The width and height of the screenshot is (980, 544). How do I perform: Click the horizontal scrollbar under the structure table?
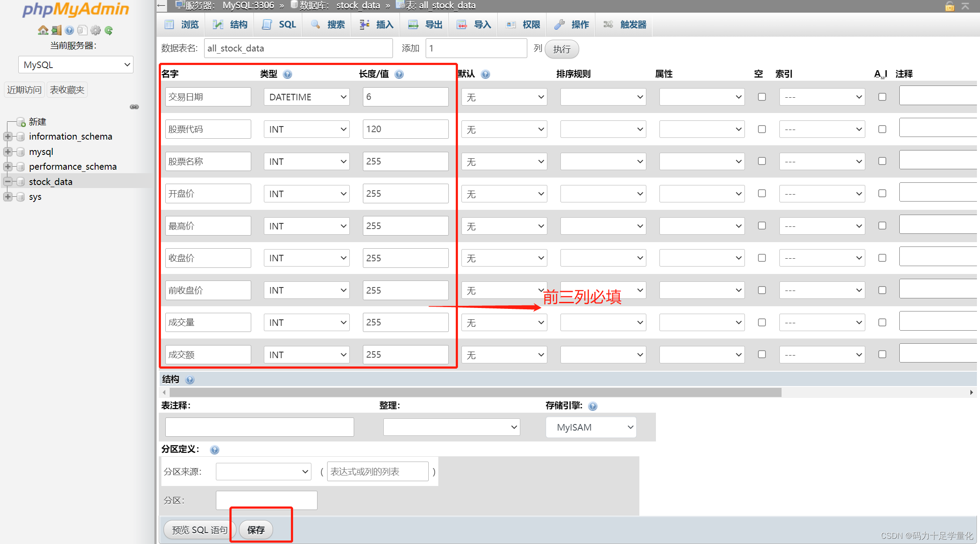(x=475, y=392)
